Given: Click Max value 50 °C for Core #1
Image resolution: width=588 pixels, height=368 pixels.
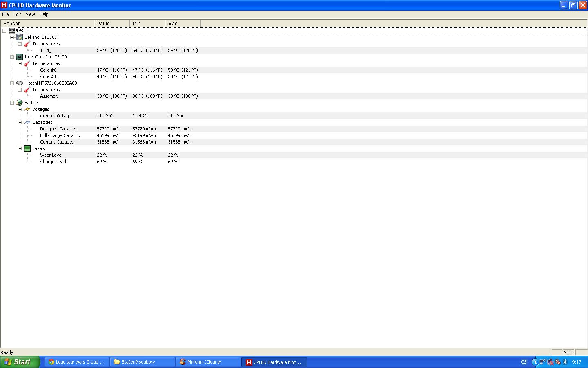Looking at the screenshot, I should pos(183,76).
